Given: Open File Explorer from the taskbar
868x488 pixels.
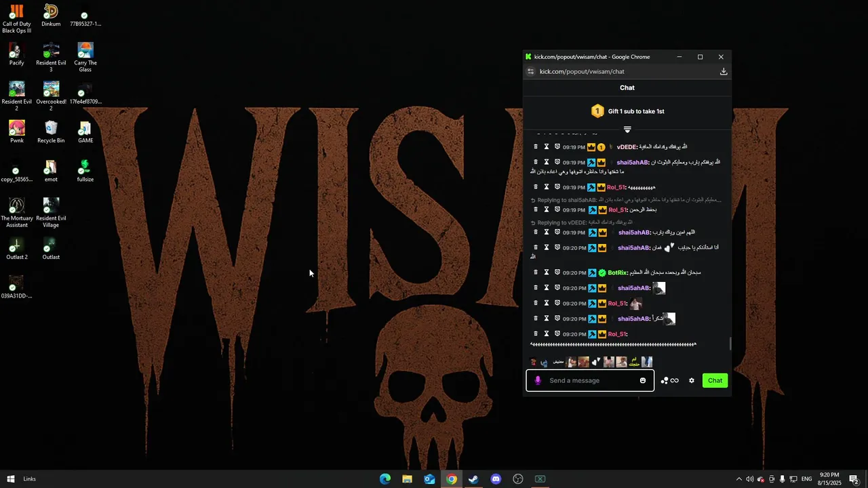Looking at the screenshot, I should [x=407, y=479].
